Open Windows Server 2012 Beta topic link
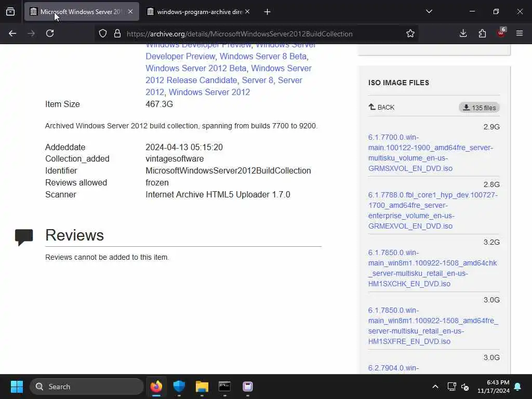The image size is (532, 399). pos(196,68)
